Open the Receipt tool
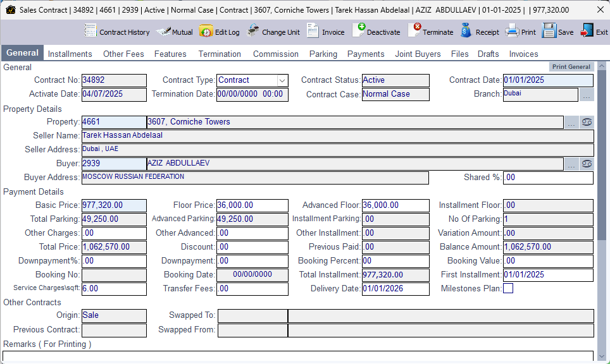610x364 pixels. click(480, 32)
